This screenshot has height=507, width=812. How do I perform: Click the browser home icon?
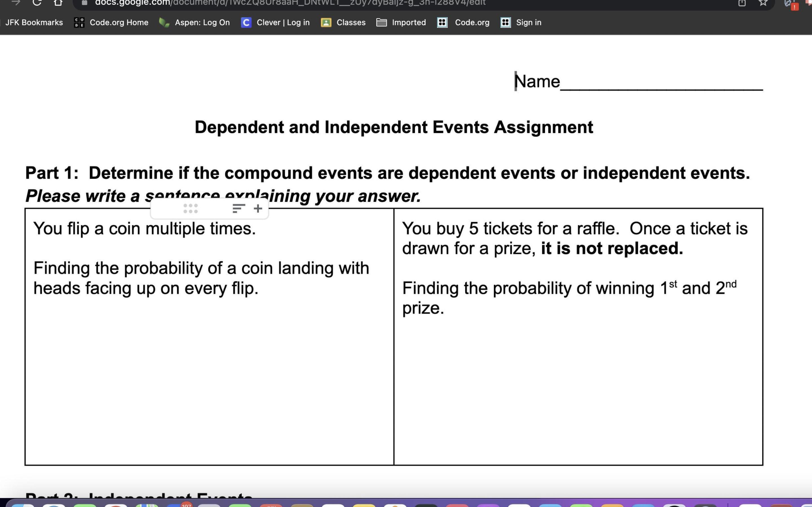(x=58, y=3)
